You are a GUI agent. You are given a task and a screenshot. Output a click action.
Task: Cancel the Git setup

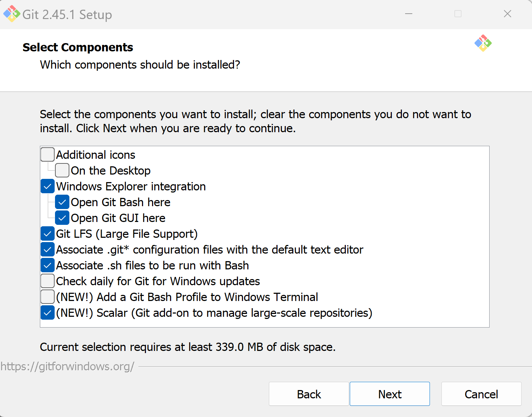click(x=481, y=394)
